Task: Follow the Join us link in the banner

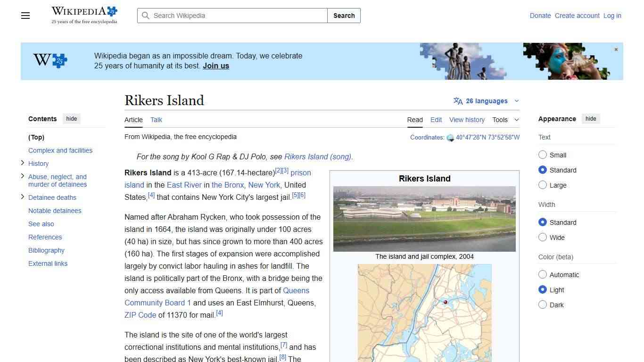Action: pos(215,66)
